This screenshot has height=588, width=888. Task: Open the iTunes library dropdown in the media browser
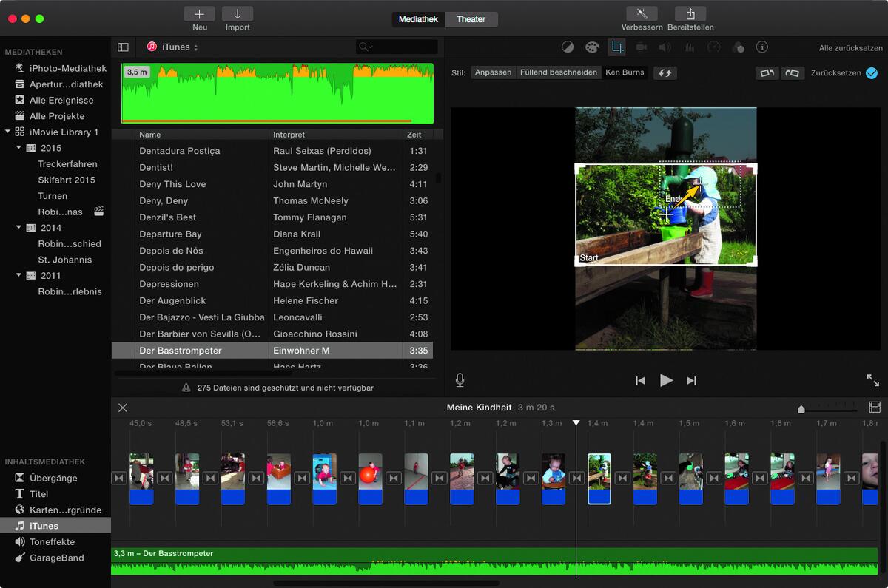178,47
